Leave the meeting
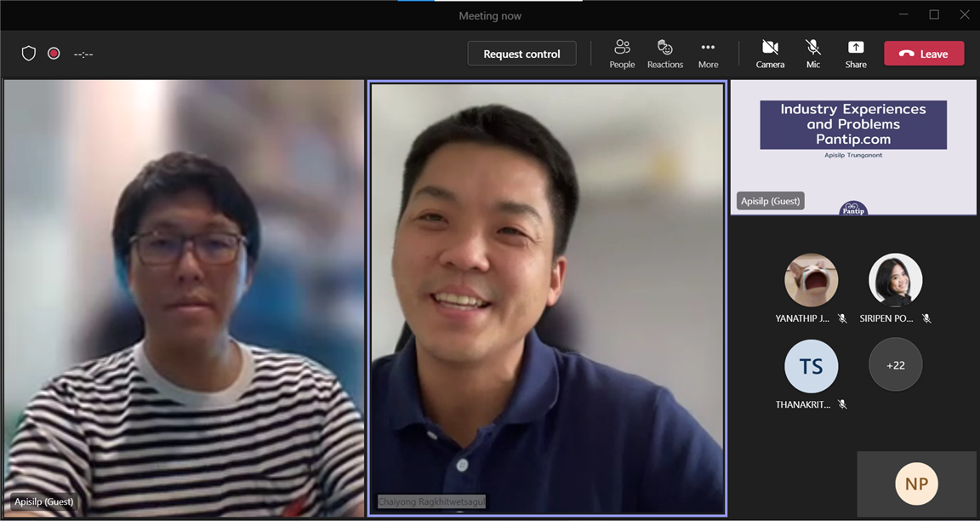This screenshot has height=521, width=980. (x=924, y=54)
